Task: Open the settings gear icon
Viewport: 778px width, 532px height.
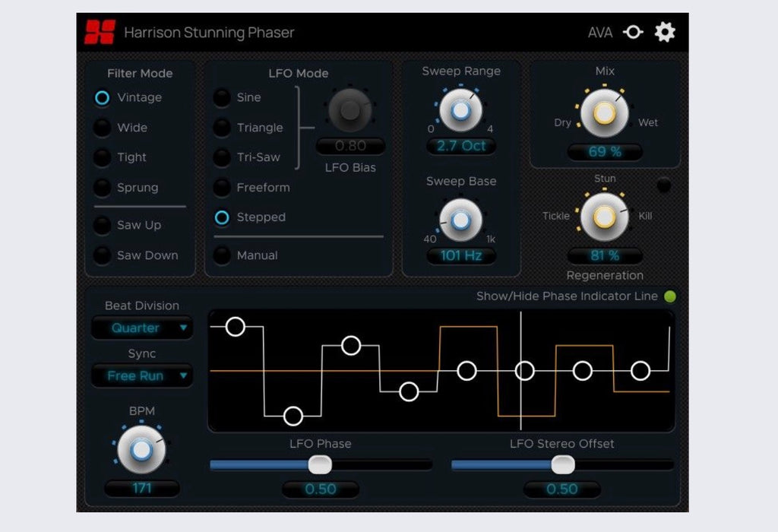Action: [664, 32]
